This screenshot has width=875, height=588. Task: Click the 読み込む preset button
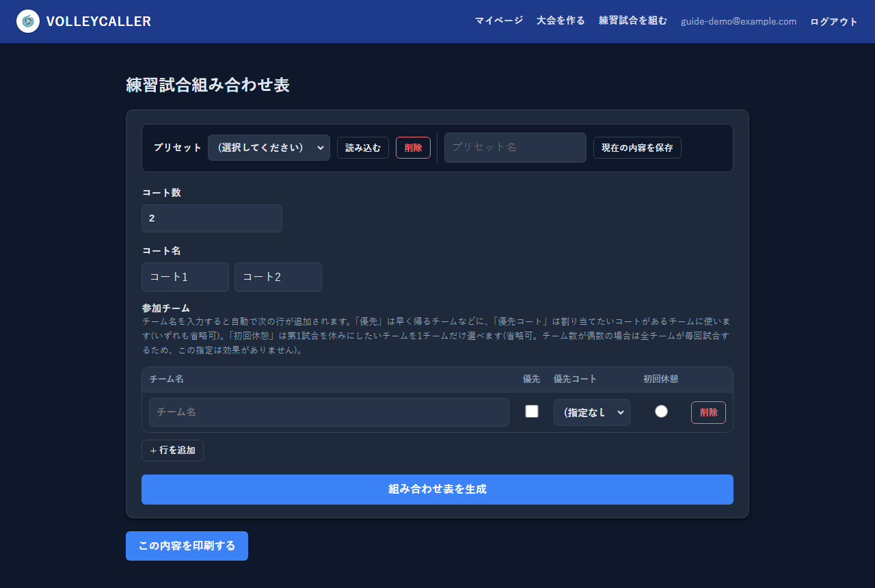coord(363,148)
